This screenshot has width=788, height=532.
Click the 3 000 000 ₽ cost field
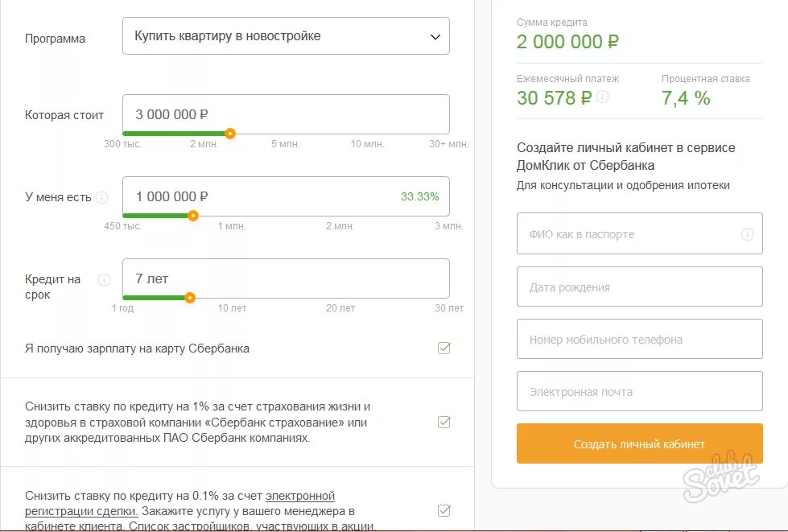pyautogui.click(x=286, y=114)
